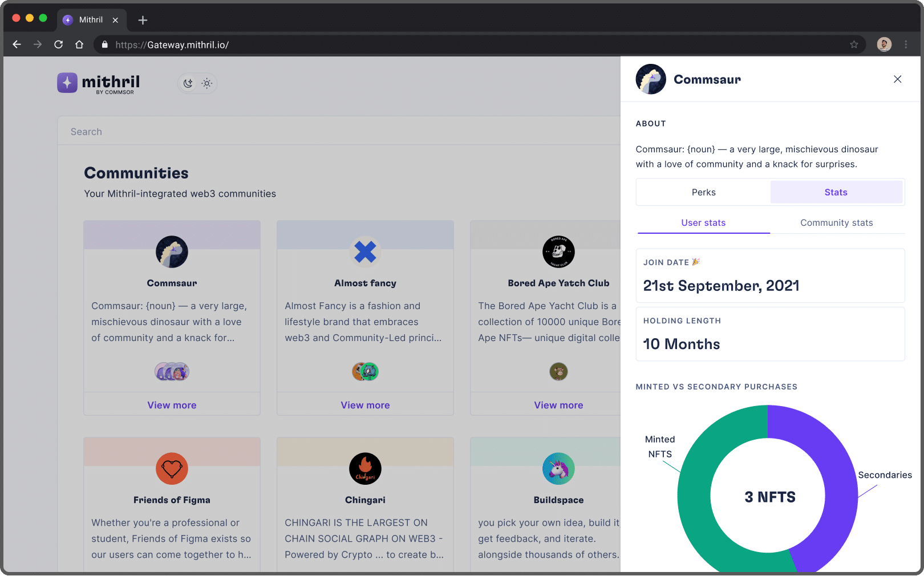The width and height of the screenshot is (924, 576).
Task: Click the join date party popper emoji
Action: tap(696, 262)
